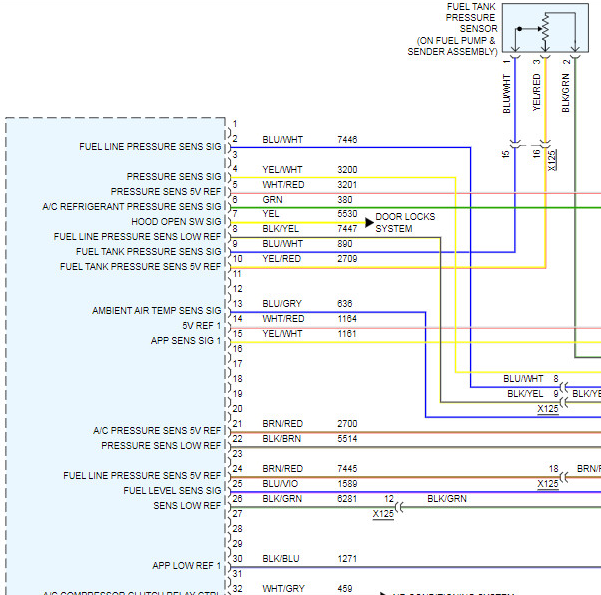Viewport: 601px width, 595px height.
Task: Click circuit number 459
Action: click(345, 588)
